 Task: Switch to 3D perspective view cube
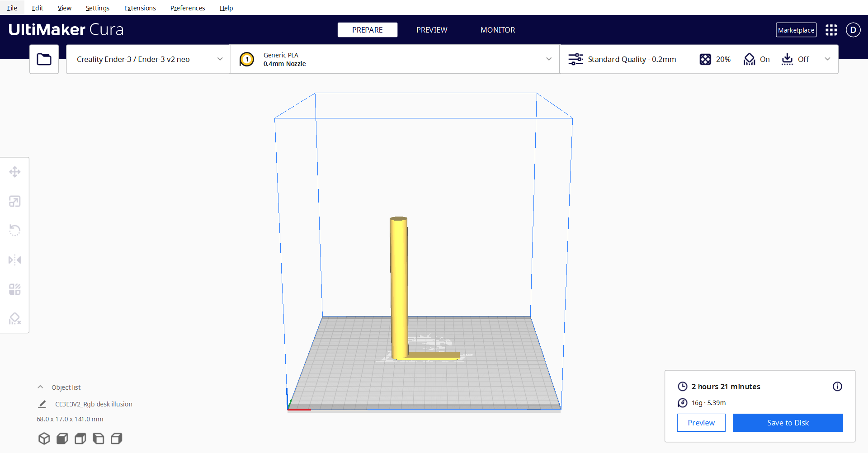44,439
